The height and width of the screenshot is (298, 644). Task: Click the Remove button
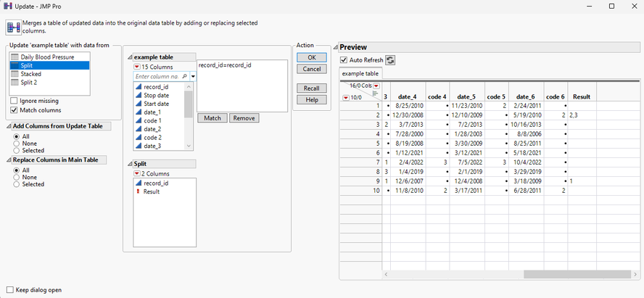click(x=244, y=118)
